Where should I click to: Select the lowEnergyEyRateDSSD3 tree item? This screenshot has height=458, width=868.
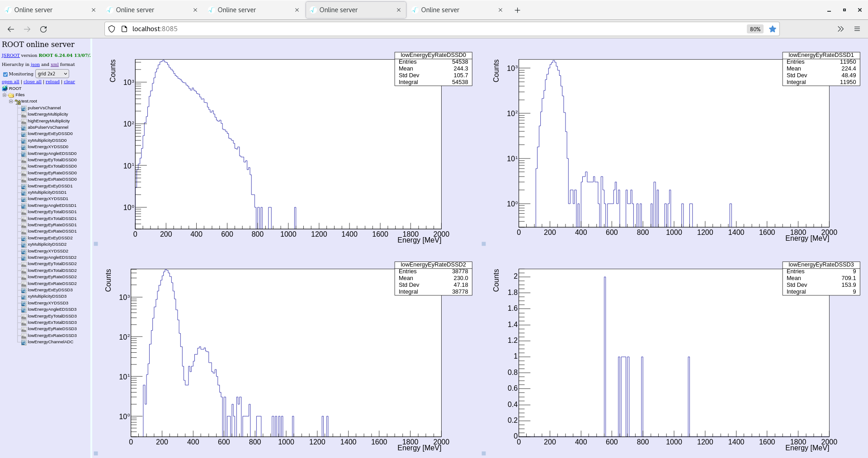[52, 329]
